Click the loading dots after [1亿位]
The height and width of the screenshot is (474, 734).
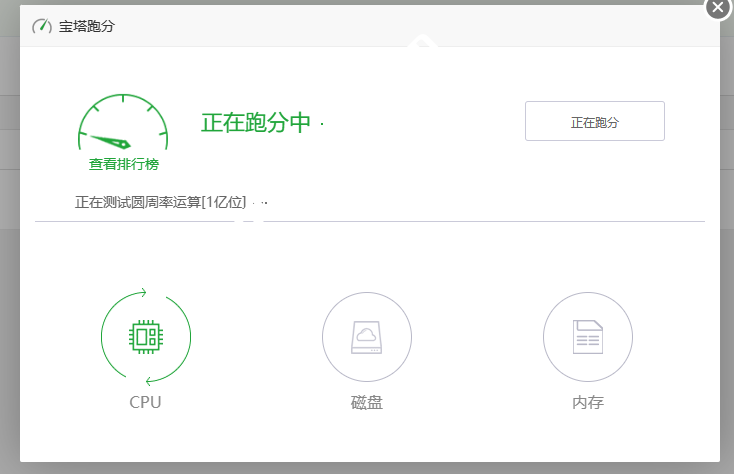(260, 203)
